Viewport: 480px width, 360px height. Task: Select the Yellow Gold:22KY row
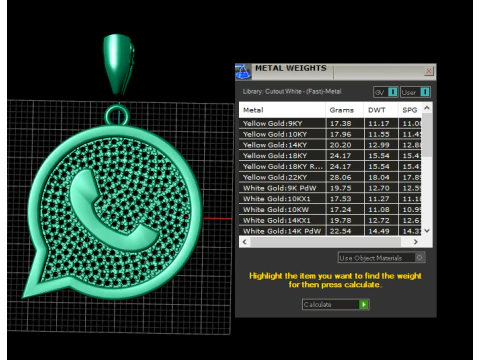(x=330, y=177)
